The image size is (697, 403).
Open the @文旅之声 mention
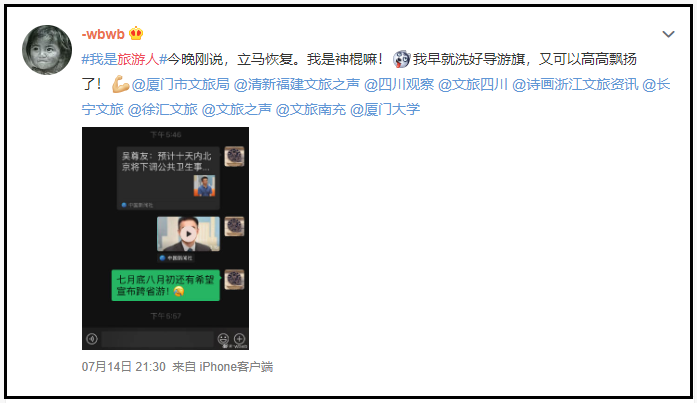click(x=236, y=109)
